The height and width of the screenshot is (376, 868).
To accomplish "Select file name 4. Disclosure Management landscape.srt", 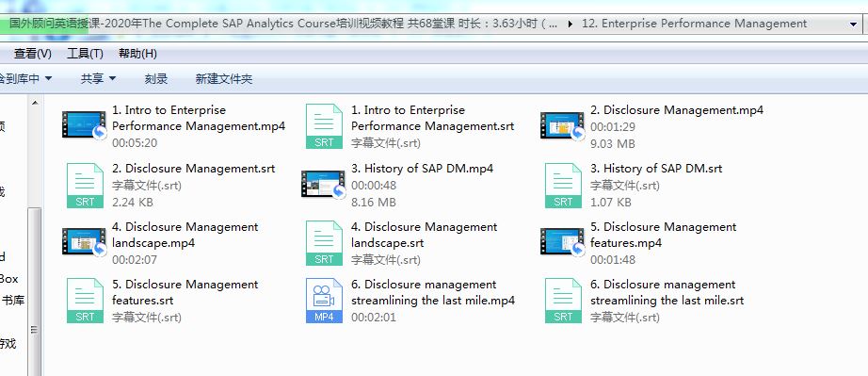I will click(424, 235).
